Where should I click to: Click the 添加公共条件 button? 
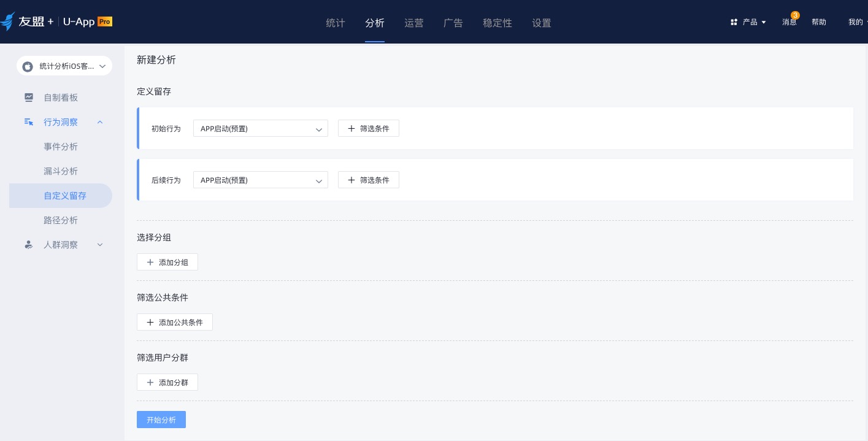pos(175,322)
